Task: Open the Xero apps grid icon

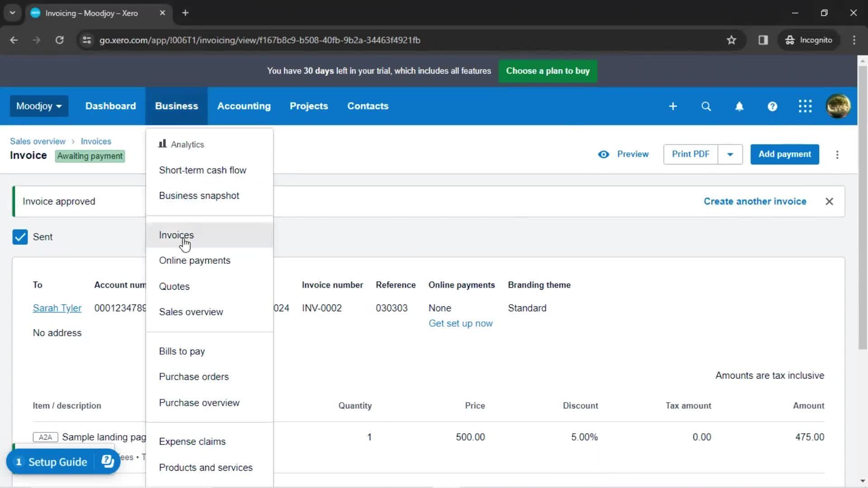Action: tap(805, 106)
